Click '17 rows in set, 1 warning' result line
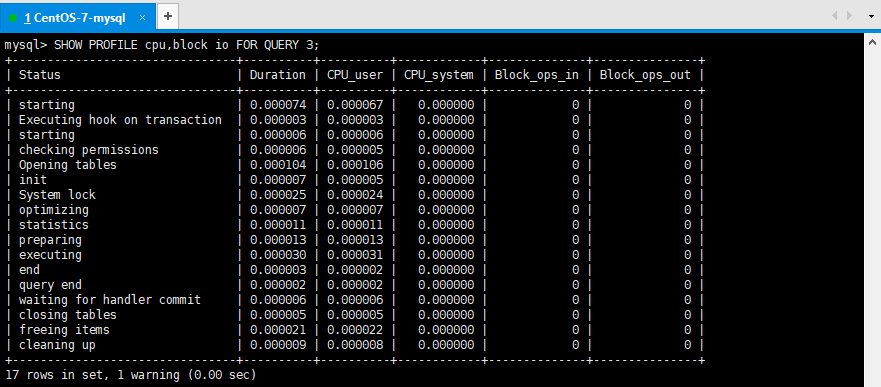 pyautogui.click(x=130, y=374)
